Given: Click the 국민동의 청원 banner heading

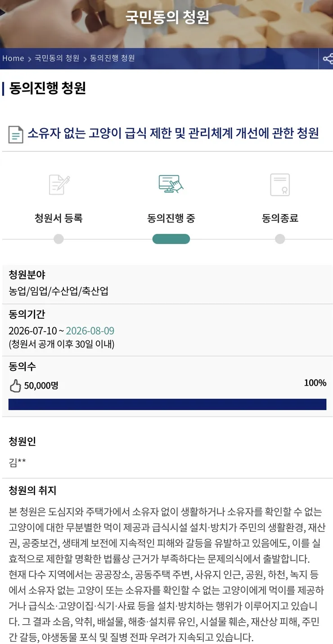Looking at the screenshot, I should coord(167,17).
